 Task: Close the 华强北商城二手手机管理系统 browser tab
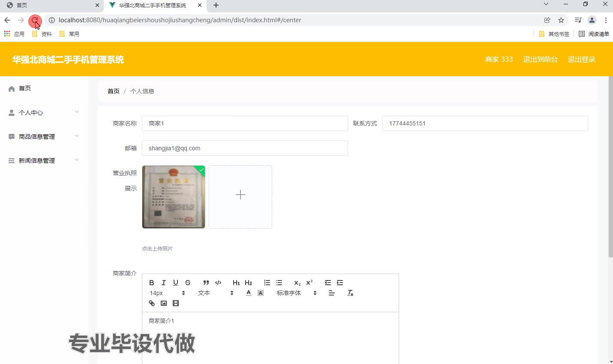tap(200, 6)
